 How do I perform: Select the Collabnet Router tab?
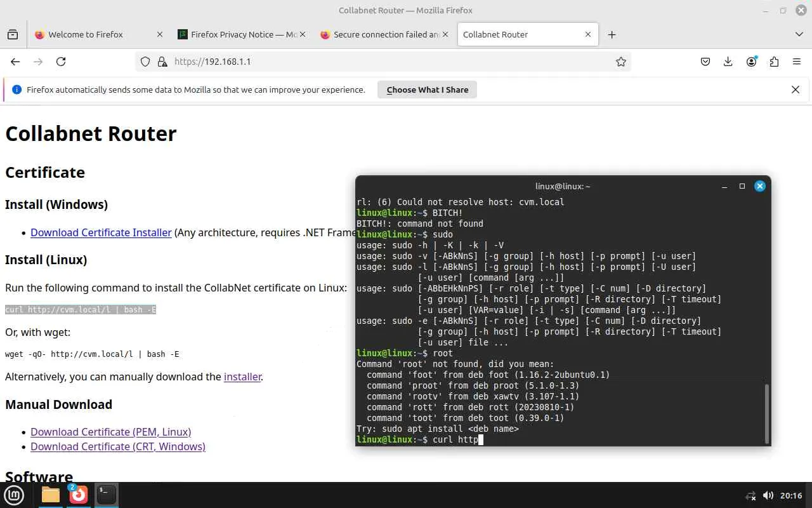[528, 35]
